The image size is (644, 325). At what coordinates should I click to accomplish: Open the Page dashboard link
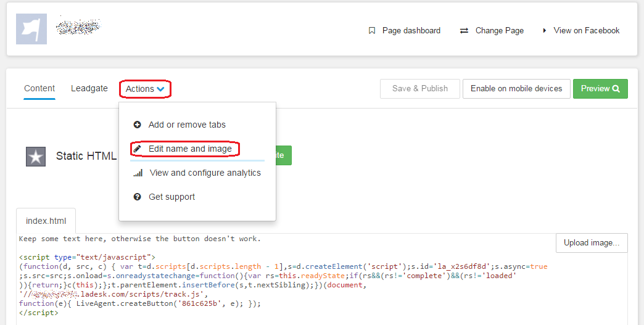pyautogui.click(x=411, y=30)
